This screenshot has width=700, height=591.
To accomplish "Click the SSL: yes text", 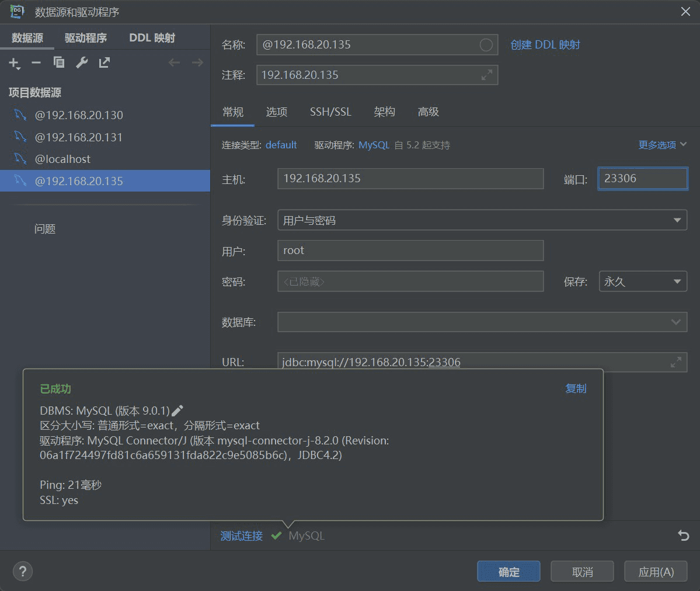I will click(59, 500).
